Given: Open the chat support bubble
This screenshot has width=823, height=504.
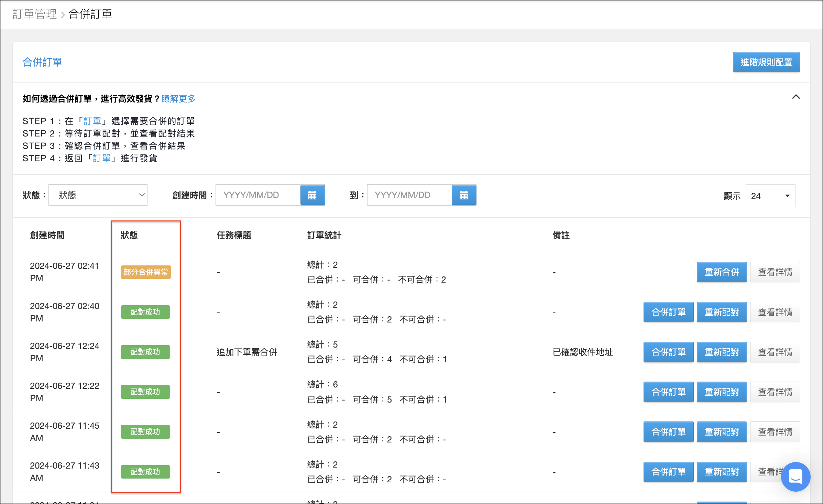Looking at the screenshot, I should pos(795,476).
